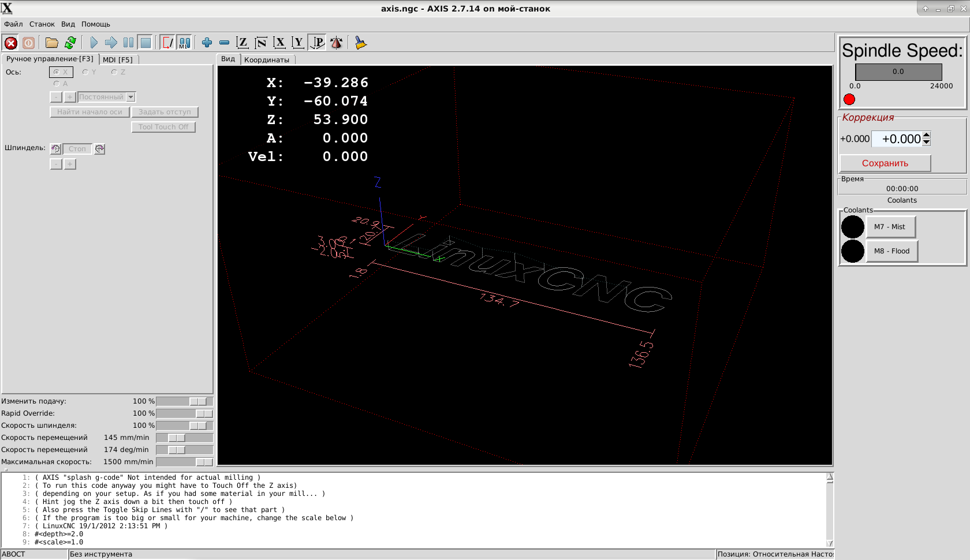Adjust the Скорость шпинделя override slider
970x560 pixels.
pyautogui.click(x=185, y=425)
